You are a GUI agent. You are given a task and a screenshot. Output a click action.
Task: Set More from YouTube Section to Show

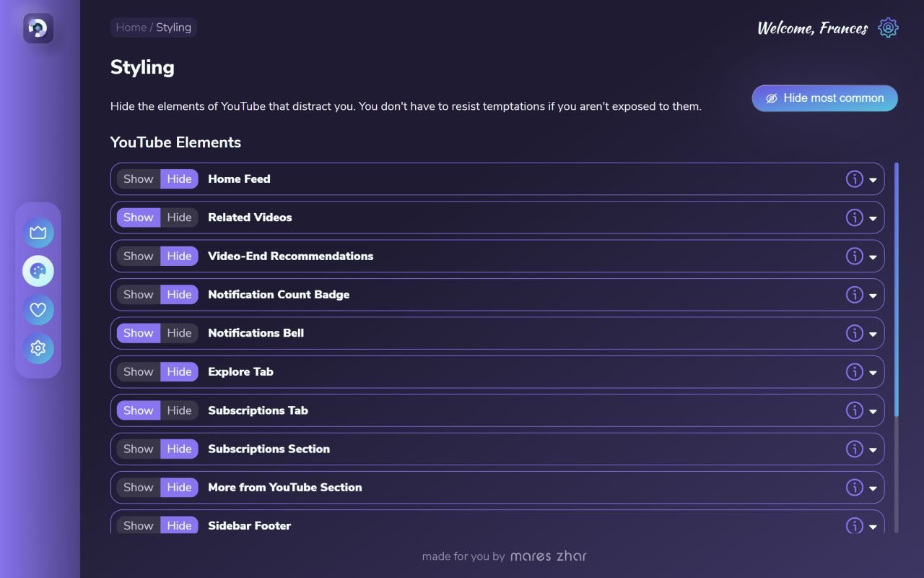tap(139, 488)
